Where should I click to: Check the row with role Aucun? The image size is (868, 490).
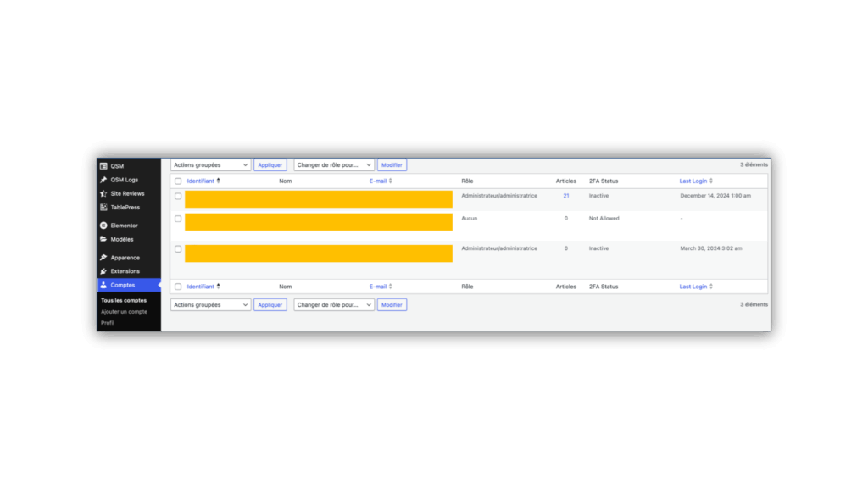(178, 219)
